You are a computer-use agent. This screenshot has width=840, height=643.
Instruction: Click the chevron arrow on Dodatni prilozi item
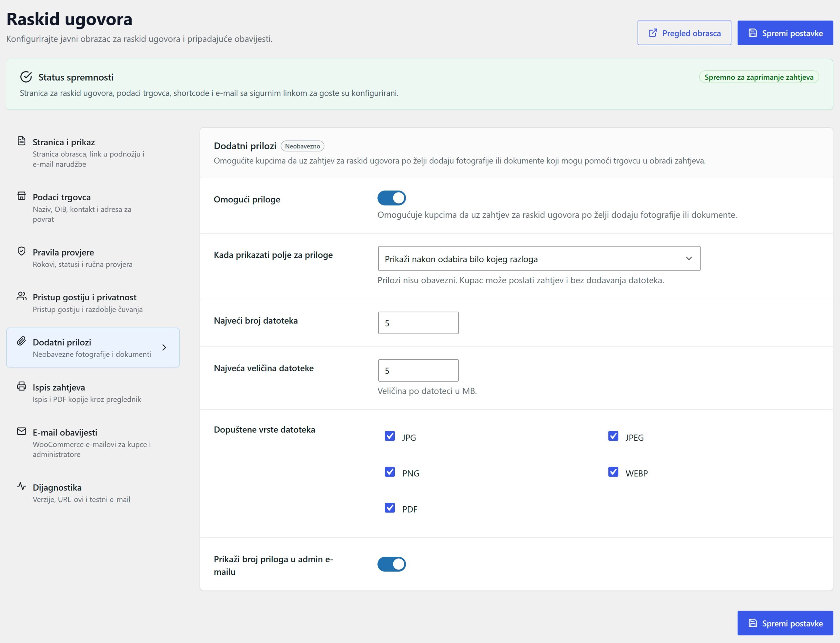tap(164, 348)
